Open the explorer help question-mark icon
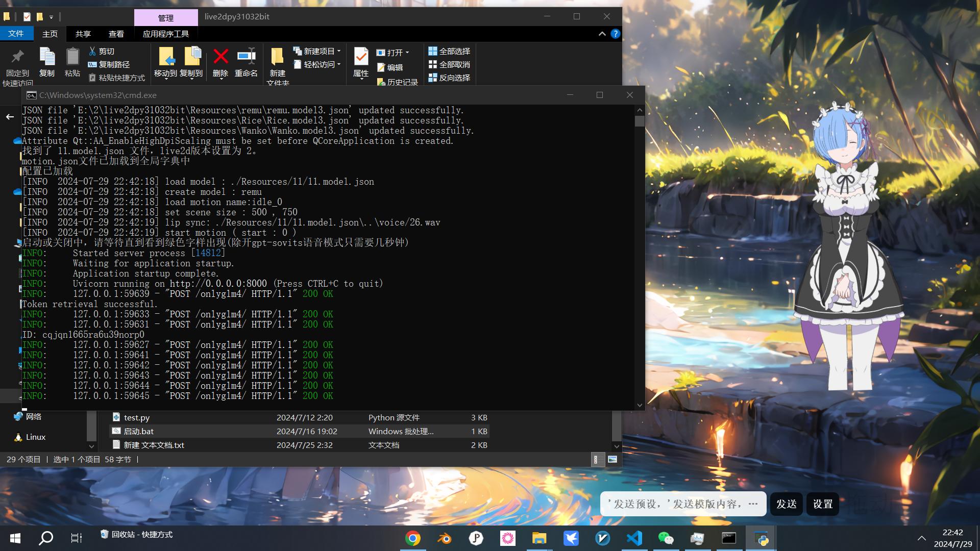 [x=616, y=34]
